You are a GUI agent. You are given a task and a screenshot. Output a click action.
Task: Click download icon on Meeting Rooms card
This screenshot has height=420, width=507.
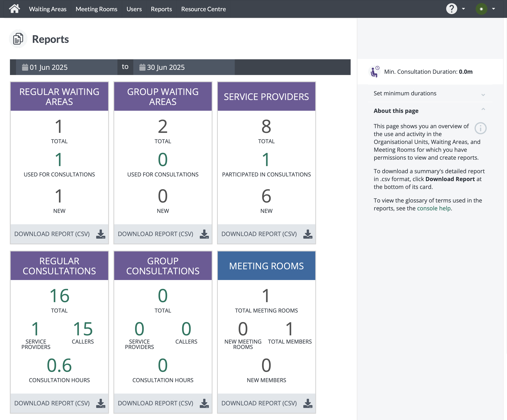(x=308, y=403)
